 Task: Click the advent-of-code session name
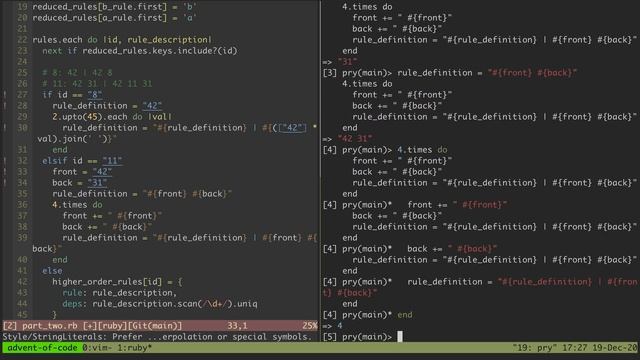coord(42,348)
